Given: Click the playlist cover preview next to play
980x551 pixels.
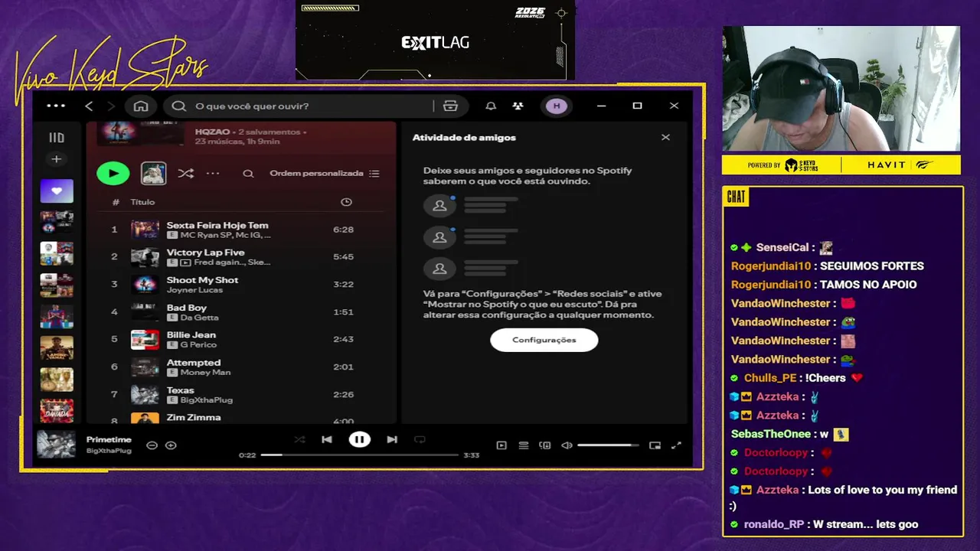Looking at the screenshot, I should (x=153, y=173).
